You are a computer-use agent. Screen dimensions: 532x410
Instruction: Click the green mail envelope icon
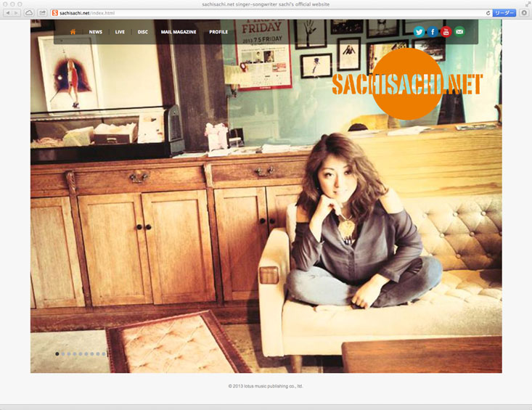(x=459, y=31)
